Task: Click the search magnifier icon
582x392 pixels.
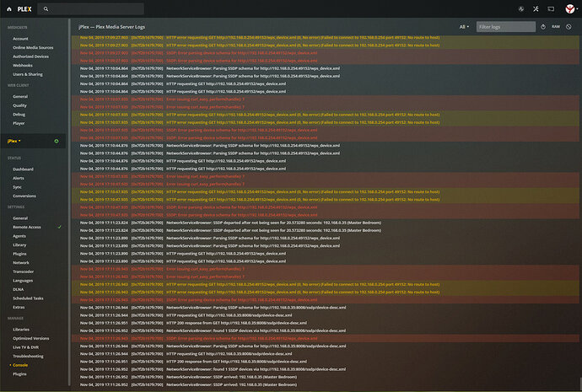Action: click(x=46, y=9)
